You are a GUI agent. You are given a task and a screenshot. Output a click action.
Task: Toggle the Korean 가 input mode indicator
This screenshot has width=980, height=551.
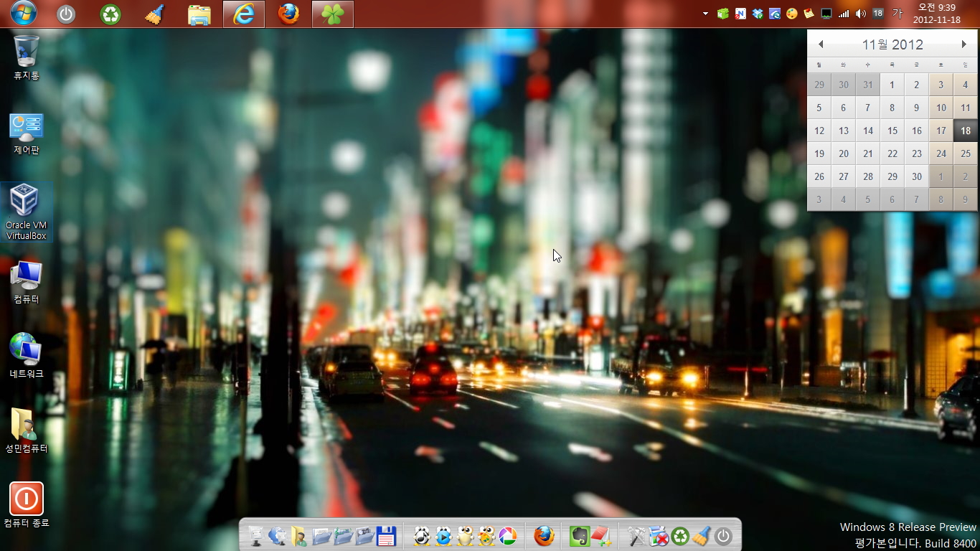coord(897,14)
